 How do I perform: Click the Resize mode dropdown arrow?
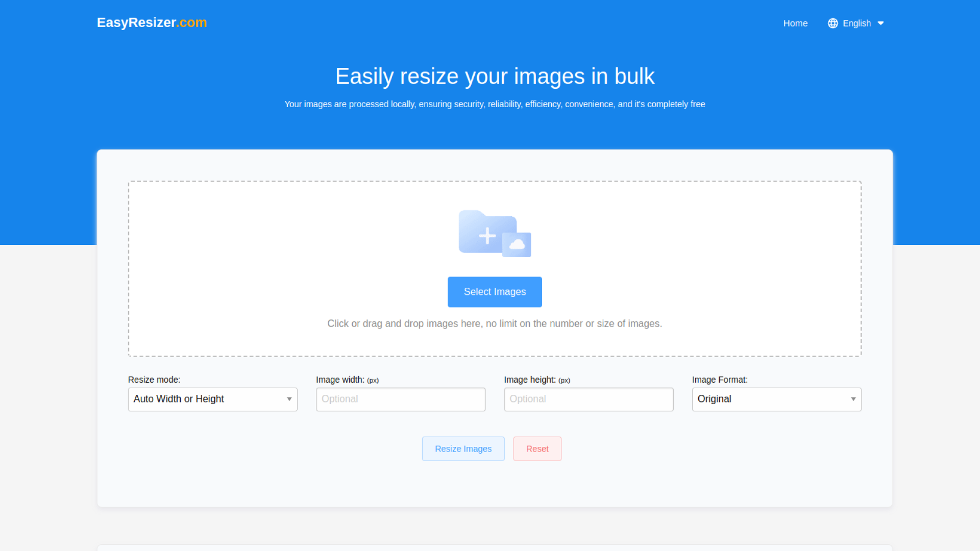[289, 399]
